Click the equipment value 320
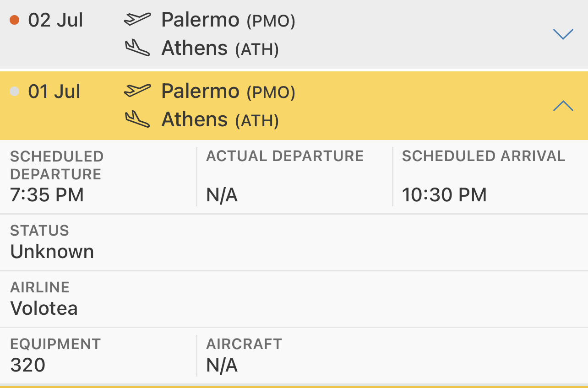Viewport: 588px width, 388px height. 28,365
